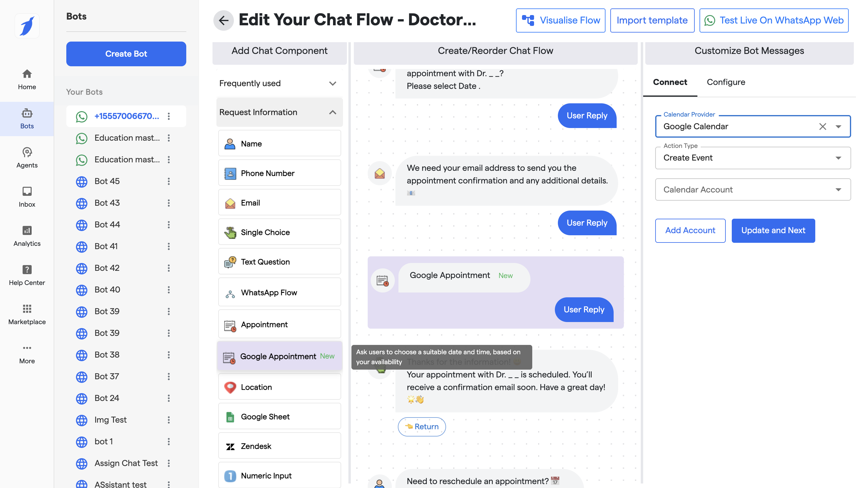Viewport: 868px width, 488px height.
Task: Click the Update and Next button
Action: tap(773, 230)
